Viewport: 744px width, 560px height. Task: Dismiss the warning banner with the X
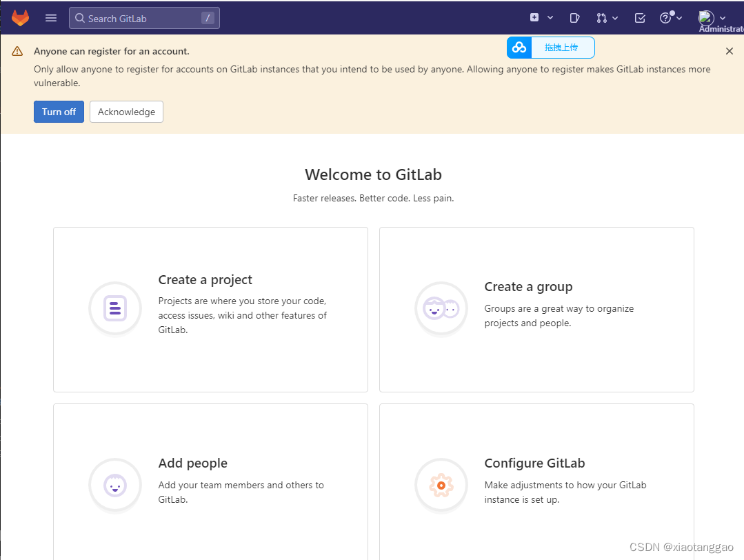pos(729,50)
